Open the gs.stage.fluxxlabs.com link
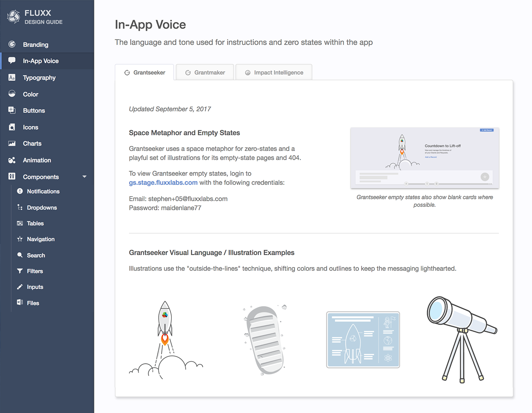 163,183
